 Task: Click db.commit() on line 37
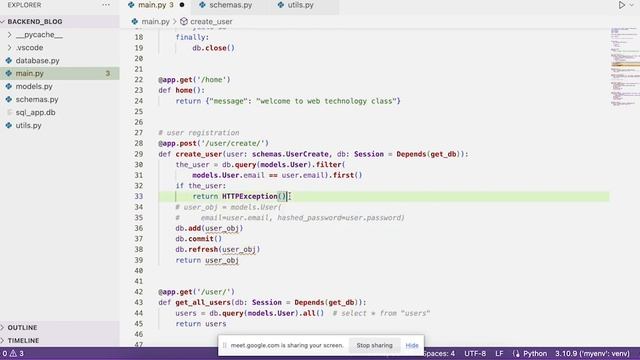click(199, 239)
